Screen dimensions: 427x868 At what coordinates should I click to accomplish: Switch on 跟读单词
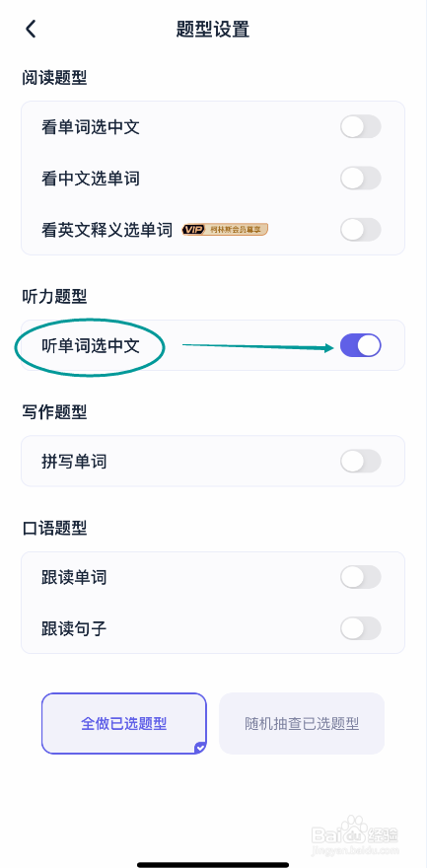point(361,577)
